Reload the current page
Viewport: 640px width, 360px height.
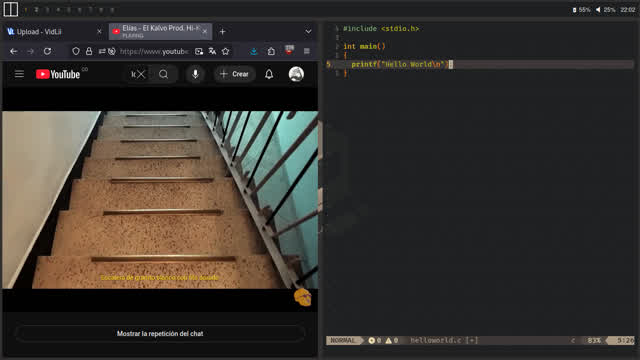coord(47,51)
